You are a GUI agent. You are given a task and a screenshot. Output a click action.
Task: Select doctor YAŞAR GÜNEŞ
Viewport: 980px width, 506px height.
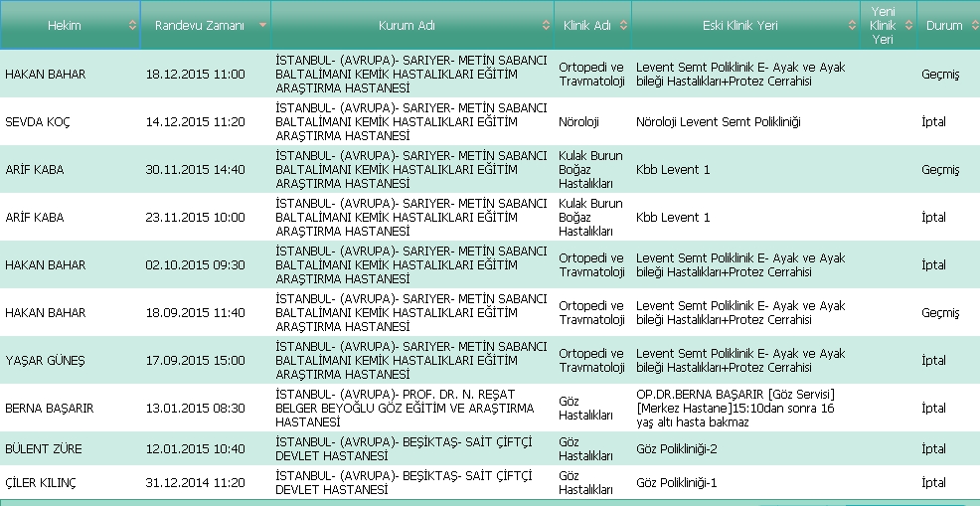[45, 360]
